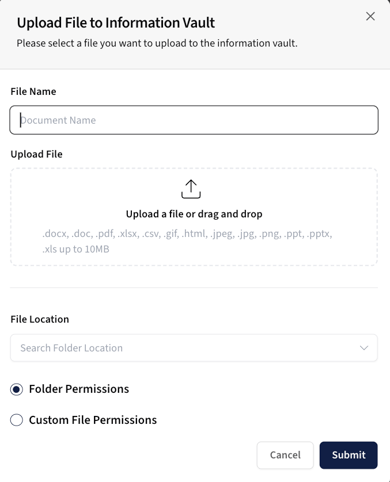This screenshot has height=482, width=390.
Task: Select the Custom File Permissions radio button
Action: (x=17, y=420)
